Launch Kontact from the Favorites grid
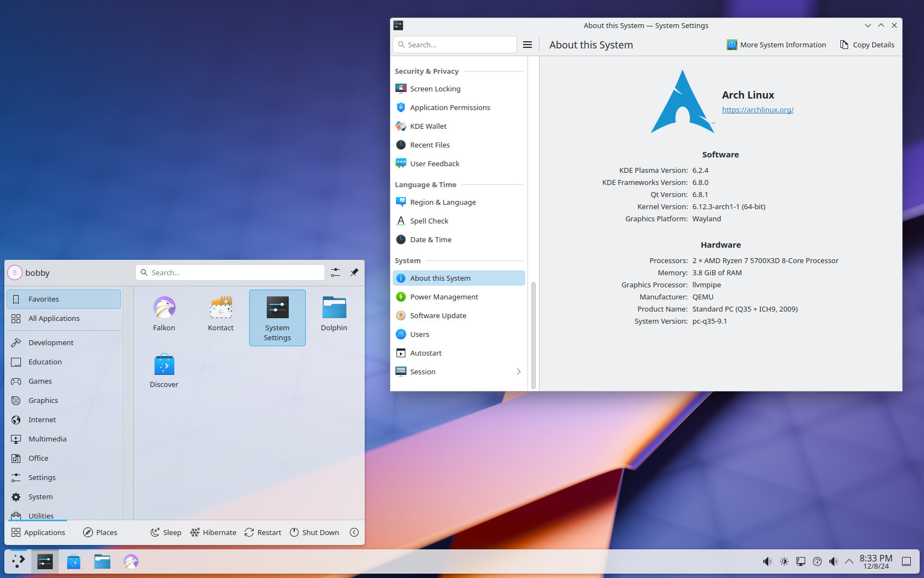924x578 pixels. (221, 314)
